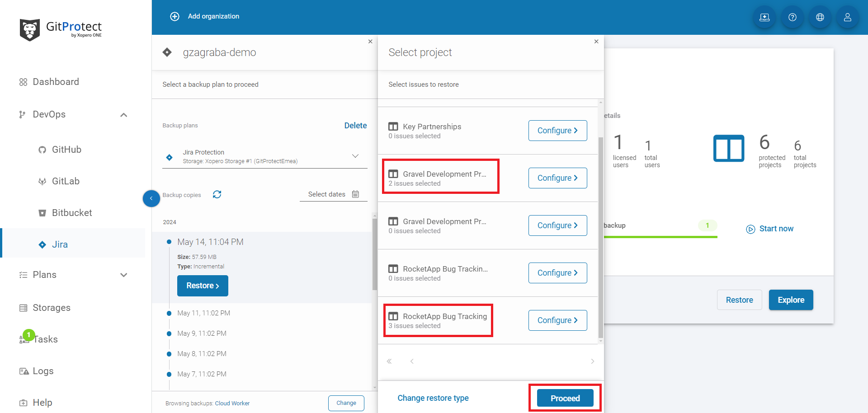Configure the RocketApp Bug Tracking project
Viewport: 868px width, 413px height.
tap(557, 320)
